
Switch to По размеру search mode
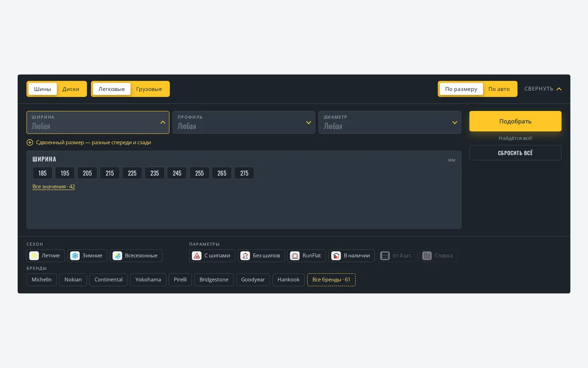click(x=461, y=89)
